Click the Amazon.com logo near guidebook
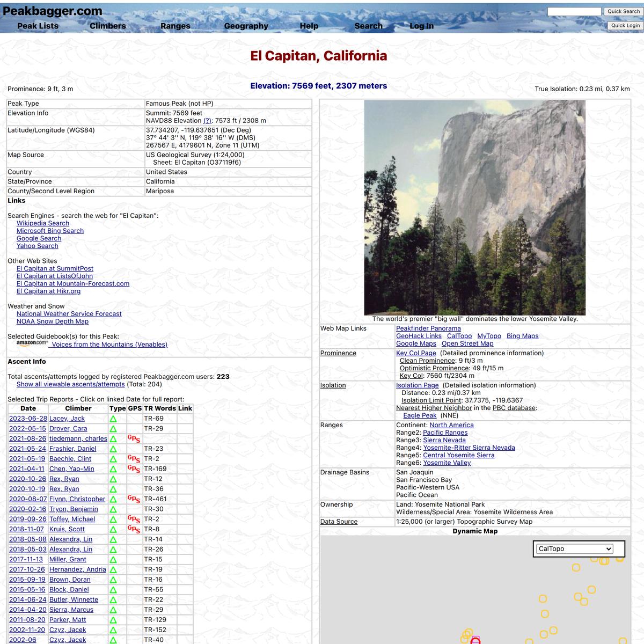This screenshot has height=644, width=644. pos(32,343)
